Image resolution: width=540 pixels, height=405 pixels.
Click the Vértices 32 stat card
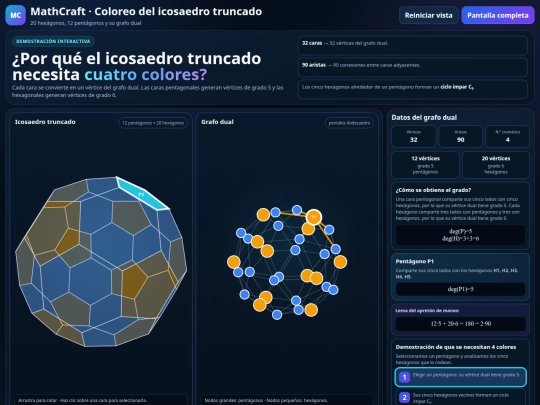coord(414,136)
